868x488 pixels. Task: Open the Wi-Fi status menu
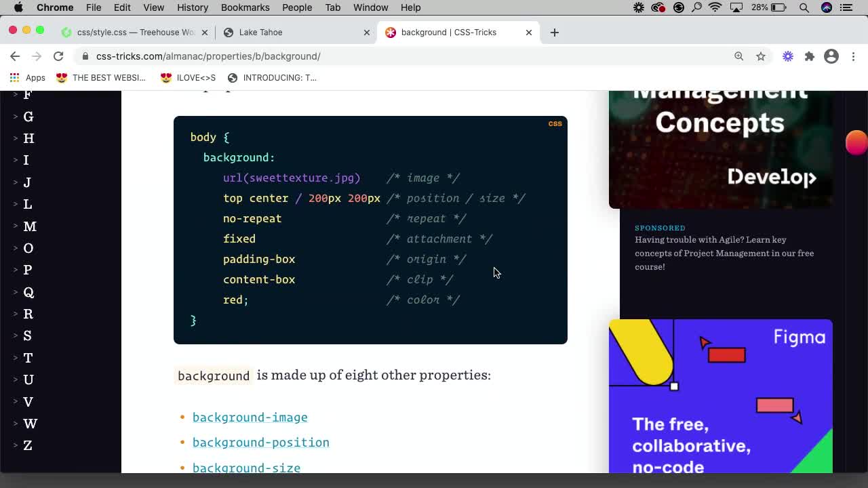point(715,7)
